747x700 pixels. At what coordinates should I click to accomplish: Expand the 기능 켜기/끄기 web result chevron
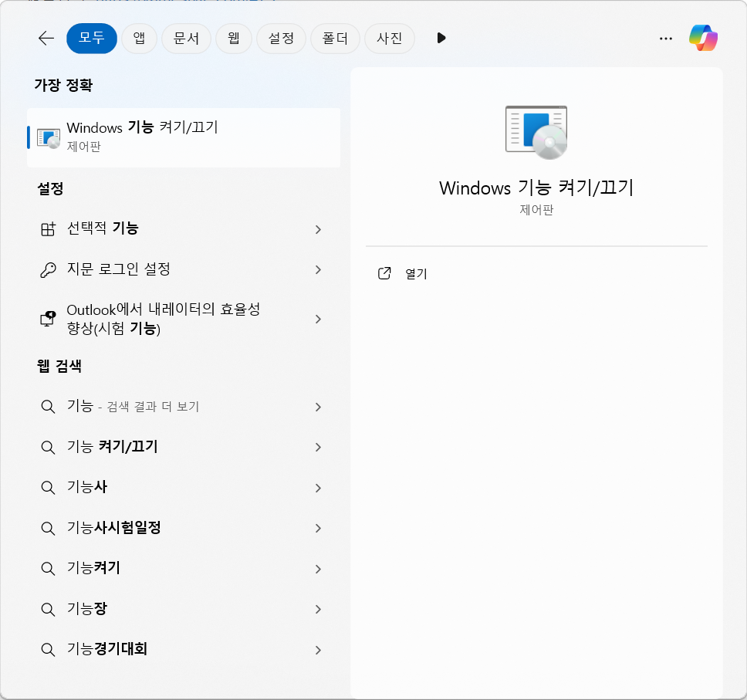click(x=318, y=447)
